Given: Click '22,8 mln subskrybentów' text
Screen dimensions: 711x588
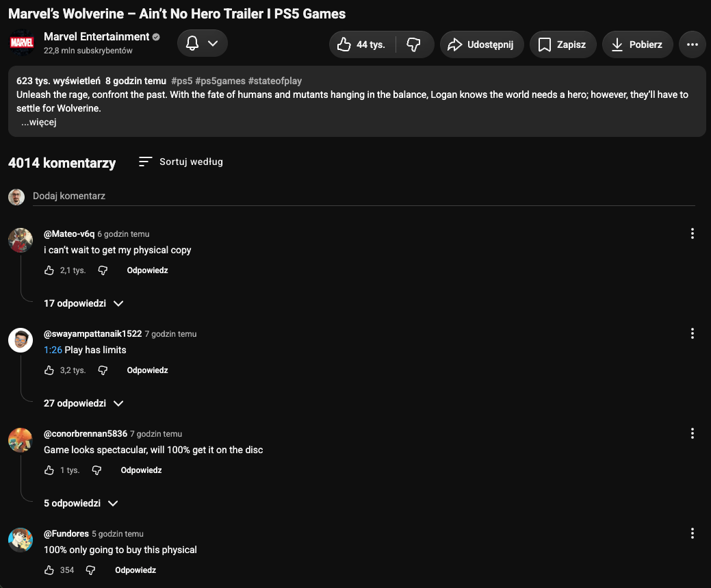Looking at the screenshot, I should pyautogui.click(x=88, y=51).
